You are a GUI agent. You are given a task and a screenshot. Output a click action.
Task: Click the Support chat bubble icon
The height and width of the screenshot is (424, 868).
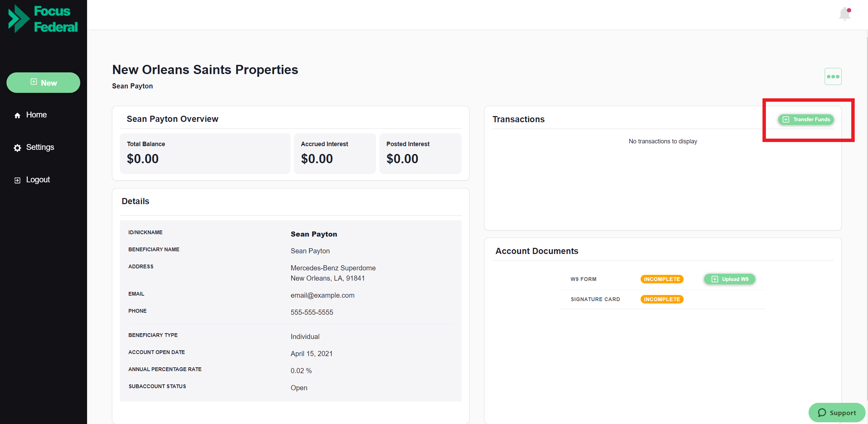(822, 413)
